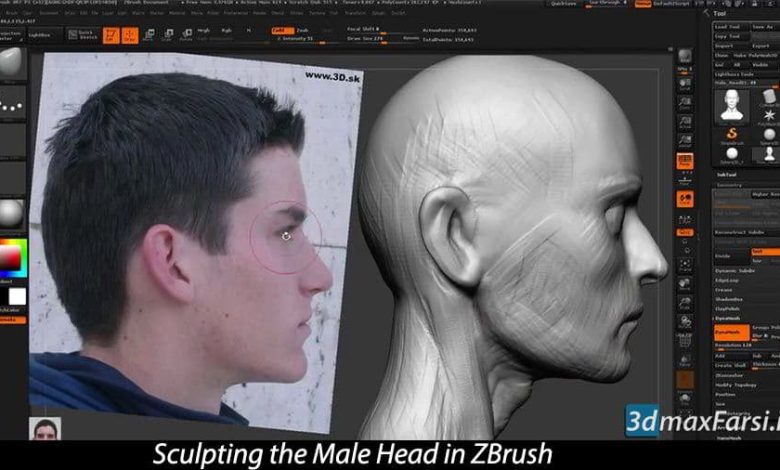The width and height of the screenshot is (780, 470).
Task: Click the Load Tool button
Action: 732,26
